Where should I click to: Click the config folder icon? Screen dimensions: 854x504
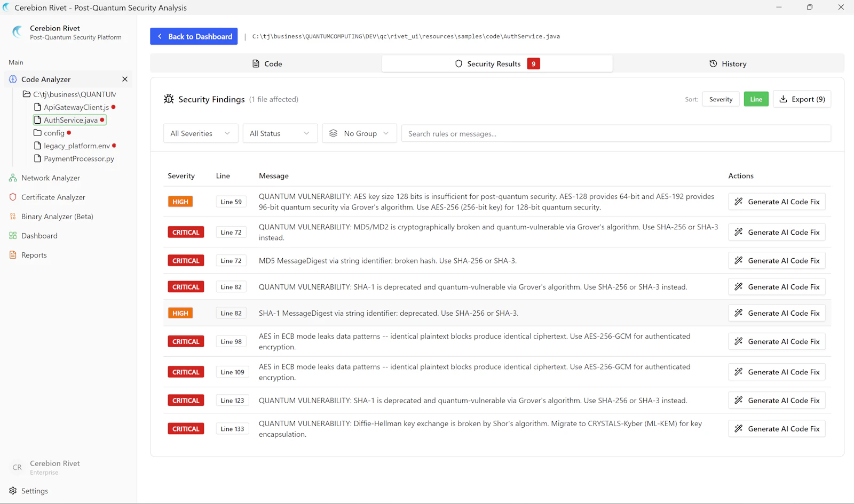[x=37, y=132]
